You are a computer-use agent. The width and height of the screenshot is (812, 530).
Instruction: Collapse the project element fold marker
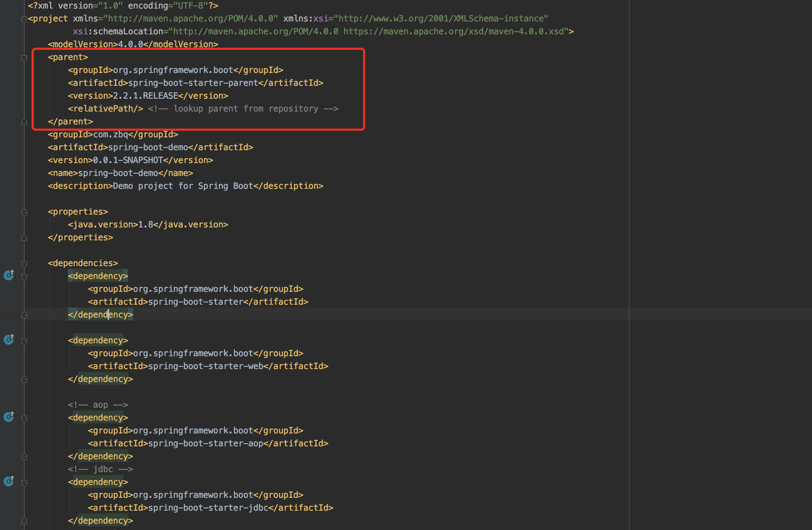tap(24, 18)
